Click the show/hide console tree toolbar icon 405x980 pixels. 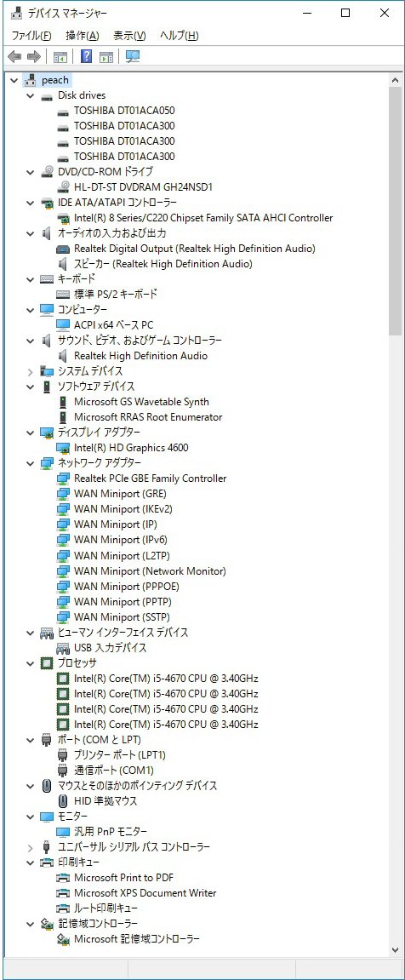coord(60,56)
